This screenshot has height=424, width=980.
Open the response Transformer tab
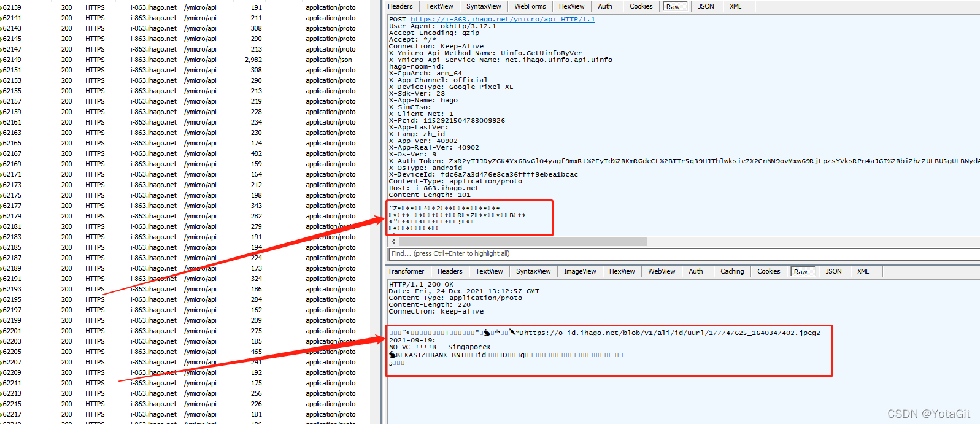[406, 271]
